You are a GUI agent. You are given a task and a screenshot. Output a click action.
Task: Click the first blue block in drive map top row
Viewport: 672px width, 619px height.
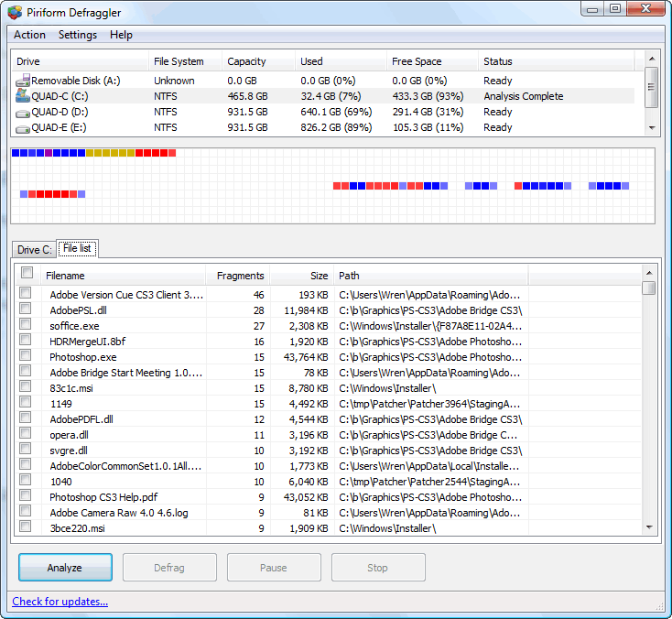tap(16, 153)
